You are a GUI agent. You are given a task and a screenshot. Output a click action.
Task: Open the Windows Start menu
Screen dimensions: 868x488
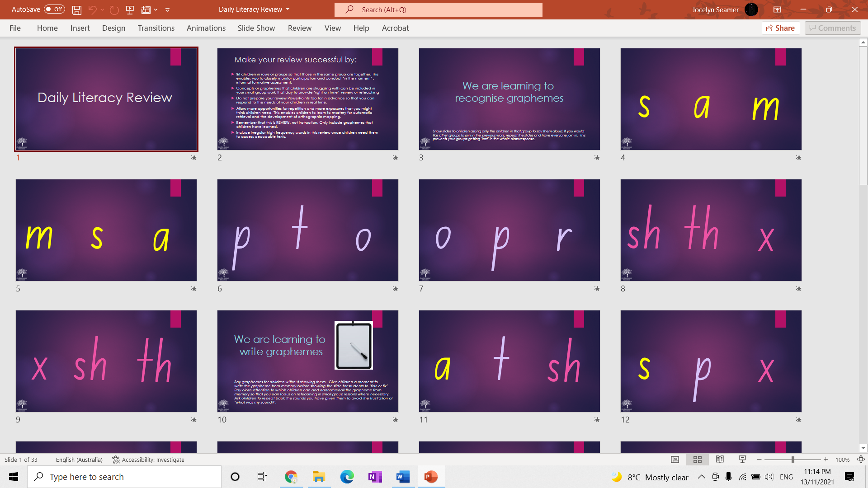pos(14,477)
